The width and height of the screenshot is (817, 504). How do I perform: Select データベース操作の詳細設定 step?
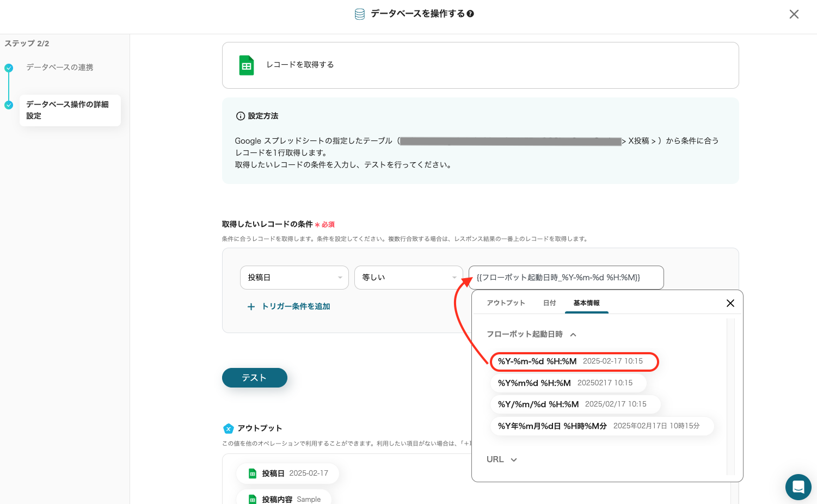[x=70, y=110]
